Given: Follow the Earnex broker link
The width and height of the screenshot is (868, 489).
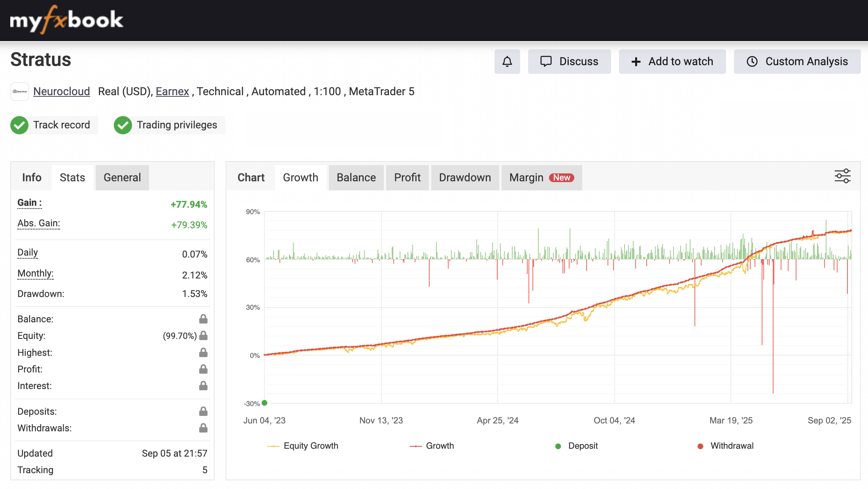Looking at the screenshot, I should (x=172, y=92).
